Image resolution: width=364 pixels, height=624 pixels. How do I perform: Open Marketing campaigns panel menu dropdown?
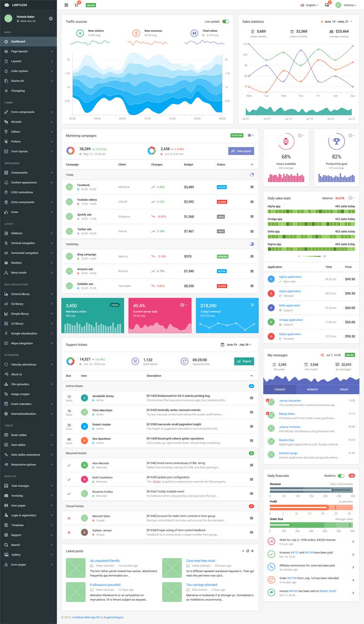[x=251, y=135]
